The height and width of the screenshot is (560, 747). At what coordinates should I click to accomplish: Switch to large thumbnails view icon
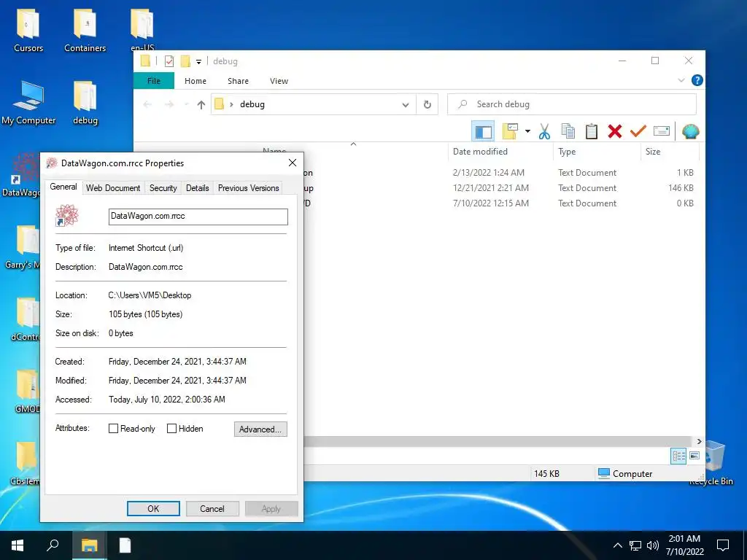(694, 456)
